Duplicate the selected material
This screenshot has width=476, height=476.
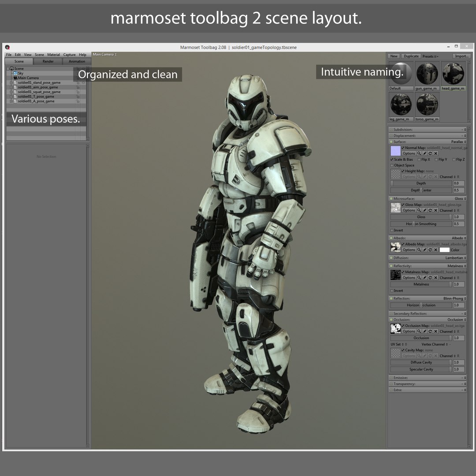[411, 56]
